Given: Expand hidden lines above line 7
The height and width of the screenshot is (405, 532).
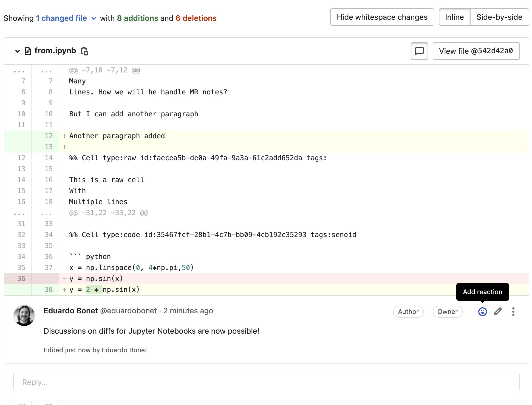Looking at the screenshot, I should 18,71.
